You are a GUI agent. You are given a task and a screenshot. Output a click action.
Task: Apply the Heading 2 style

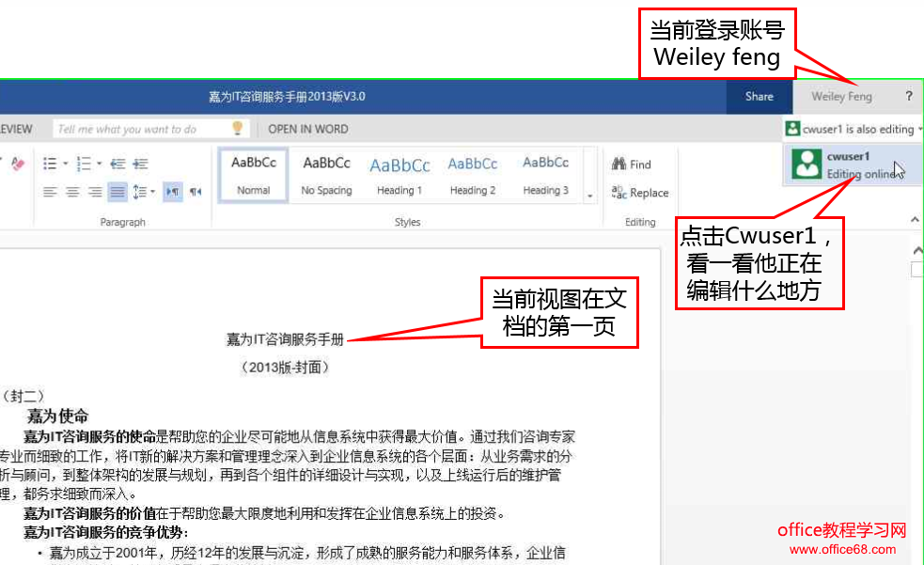[x=473, y=176]
